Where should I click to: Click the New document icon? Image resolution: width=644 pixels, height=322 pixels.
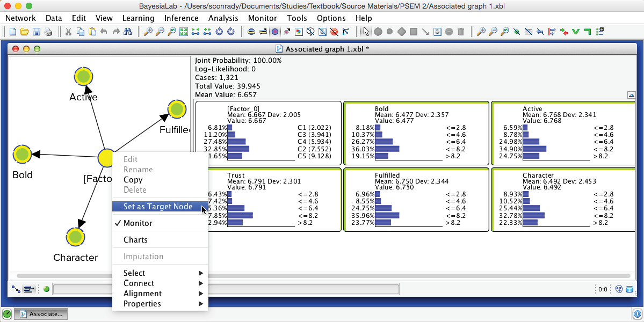(x=13, y=32)
